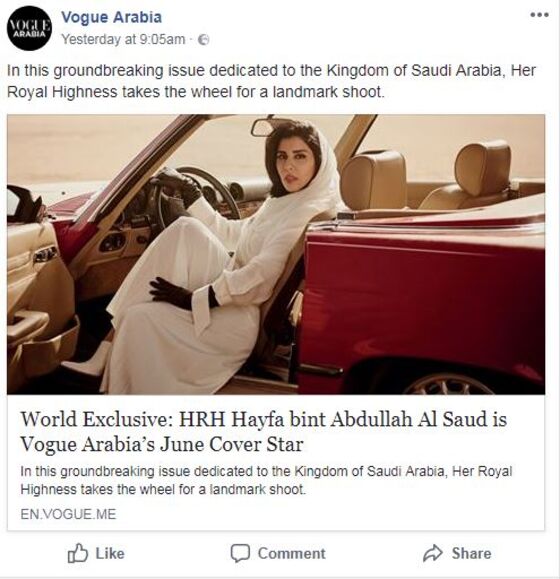Click the red car door in photo
Viewport: 560px width, 579px height.
[x=423, y=295]
